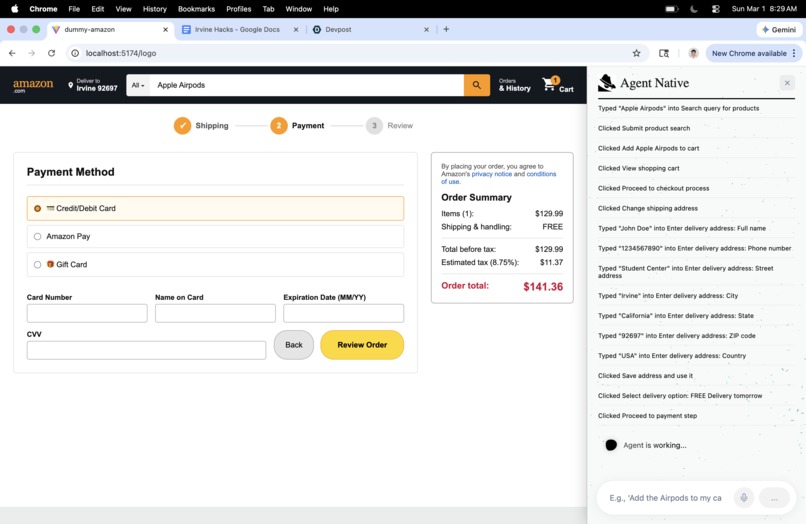Image resolution: width=806 pixels, height=524 pixels.
Task: Click the agent chat input box
Action: point(666,498)
